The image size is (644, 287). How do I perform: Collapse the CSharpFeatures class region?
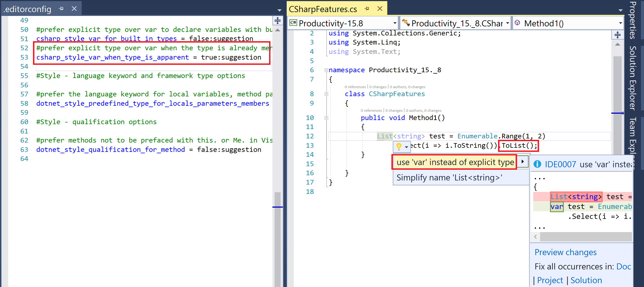click(326, 94)
